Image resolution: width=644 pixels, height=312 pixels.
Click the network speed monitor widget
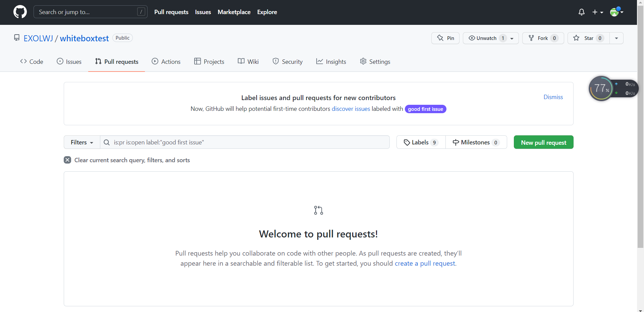(613, 89)
